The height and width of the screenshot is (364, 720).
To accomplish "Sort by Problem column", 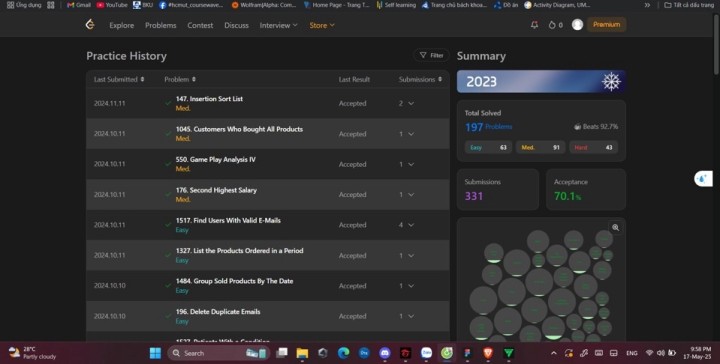I will 180,79.
